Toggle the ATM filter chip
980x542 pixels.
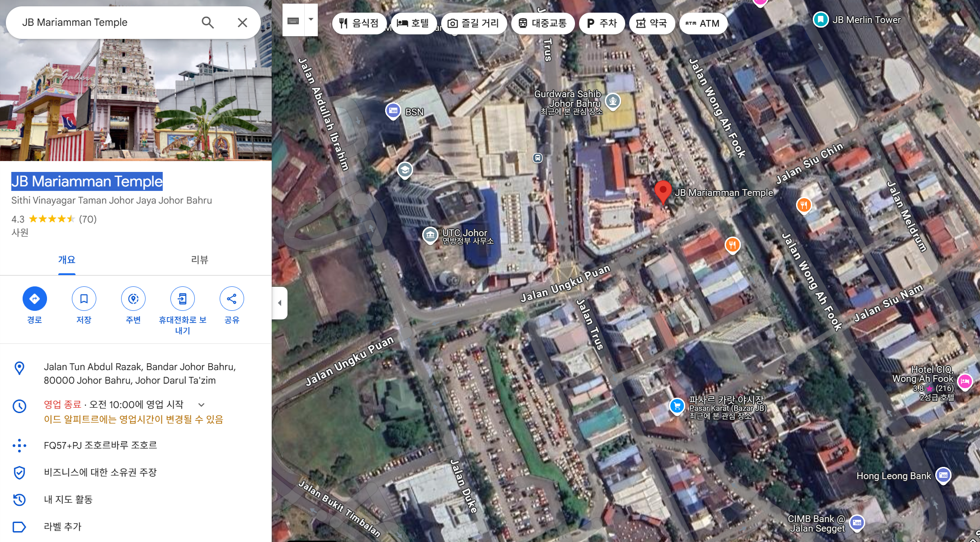tap(703, 23)
